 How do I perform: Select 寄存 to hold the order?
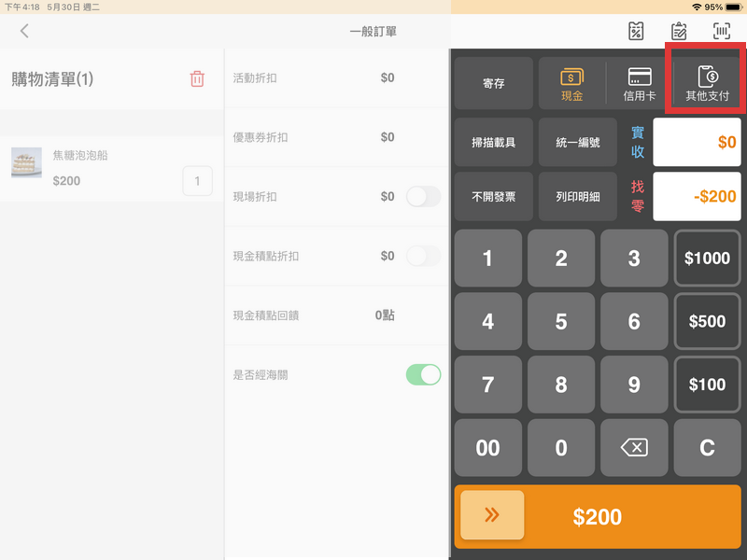pos(493,83)
